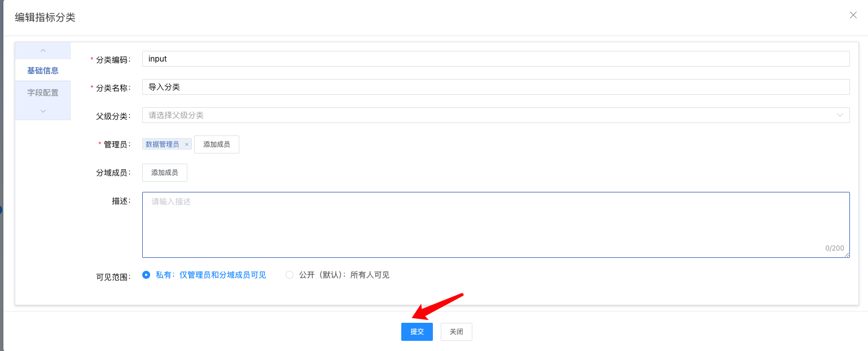
Task: Switch to the 字段配置 tab
Action: tap(43, 93)
